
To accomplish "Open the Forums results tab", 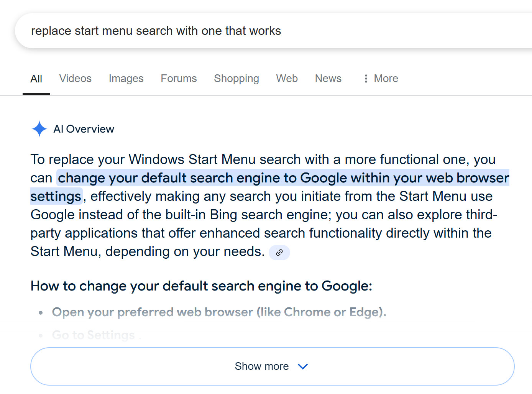I will (179, 79).
